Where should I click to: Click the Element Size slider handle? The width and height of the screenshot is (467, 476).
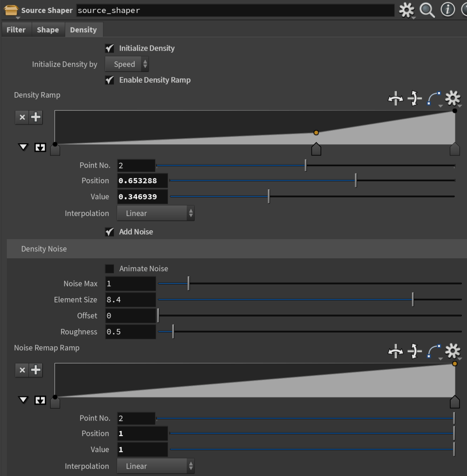[413, 300]
